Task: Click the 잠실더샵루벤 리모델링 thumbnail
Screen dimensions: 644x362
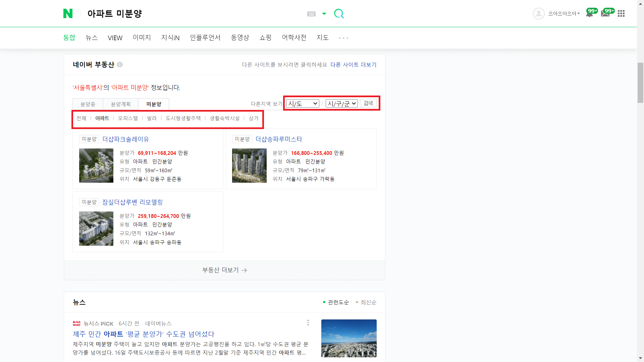Action: 96,229
